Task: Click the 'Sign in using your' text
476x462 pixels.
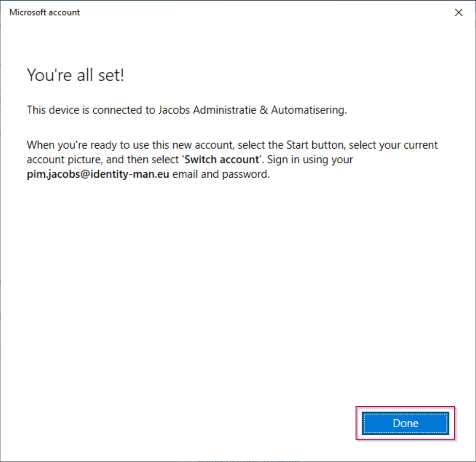Action: point(310,160)
